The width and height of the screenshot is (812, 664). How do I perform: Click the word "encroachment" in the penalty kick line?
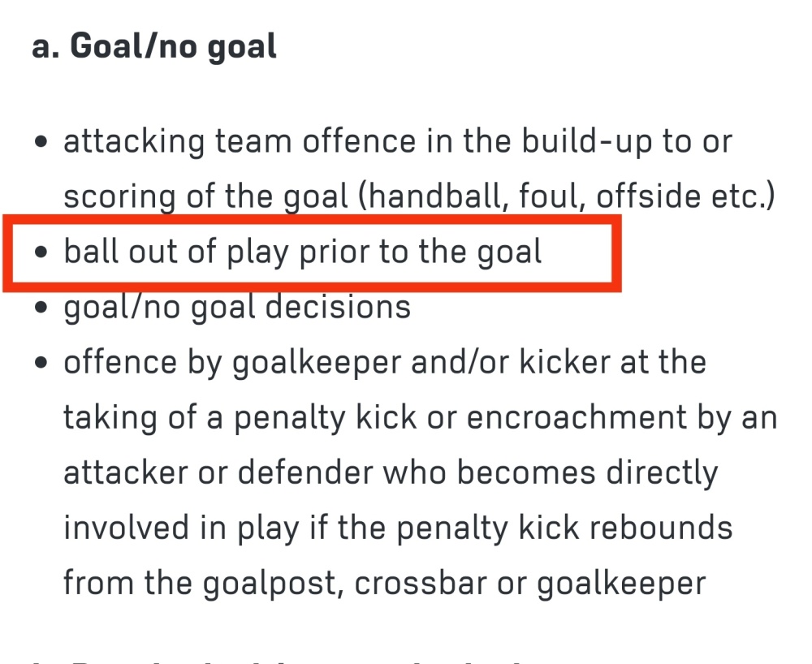coord(577,417)
